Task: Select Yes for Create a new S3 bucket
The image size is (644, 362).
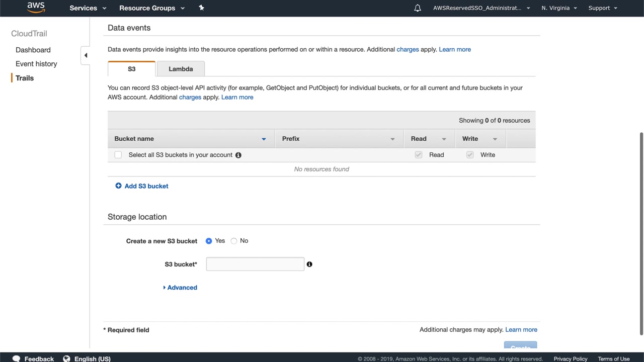Action: coord(209,241)
